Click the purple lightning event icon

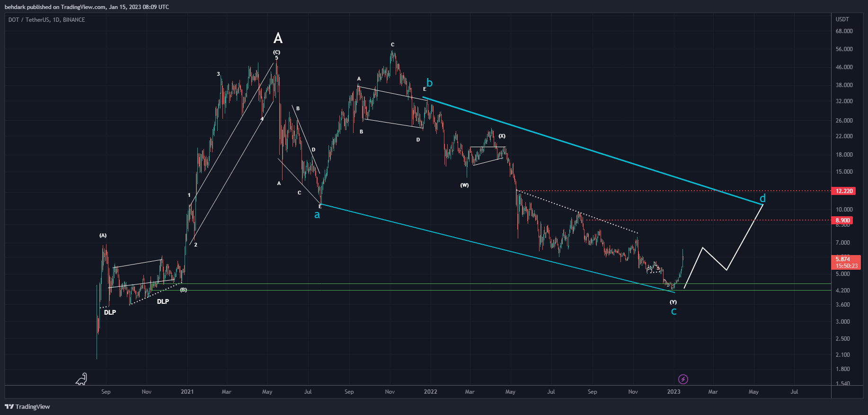pyautogui.click(x=683, y=379)
